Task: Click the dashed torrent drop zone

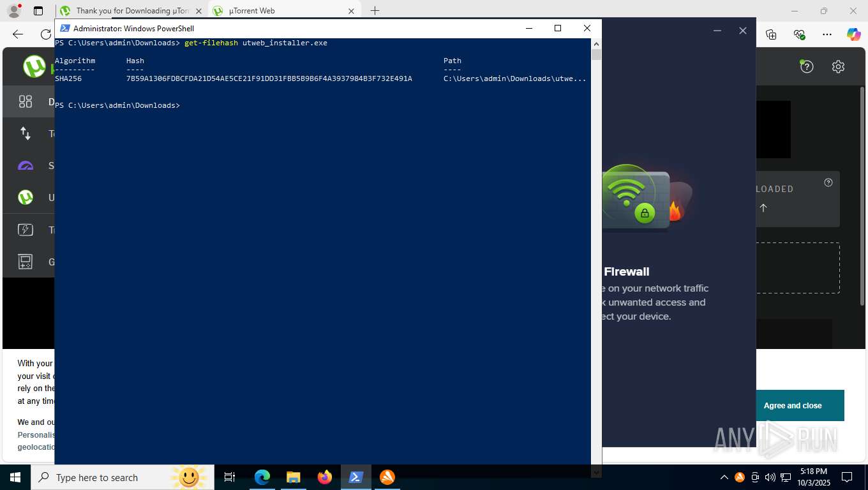Action: click(798, 268)
